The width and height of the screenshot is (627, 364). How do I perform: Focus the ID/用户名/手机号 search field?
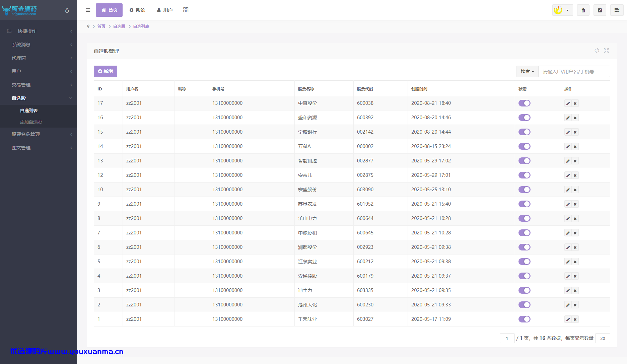574,71
